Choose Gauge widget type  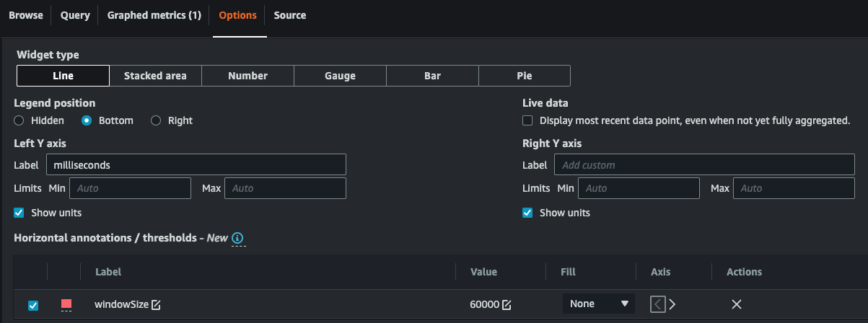pos(340,76)
